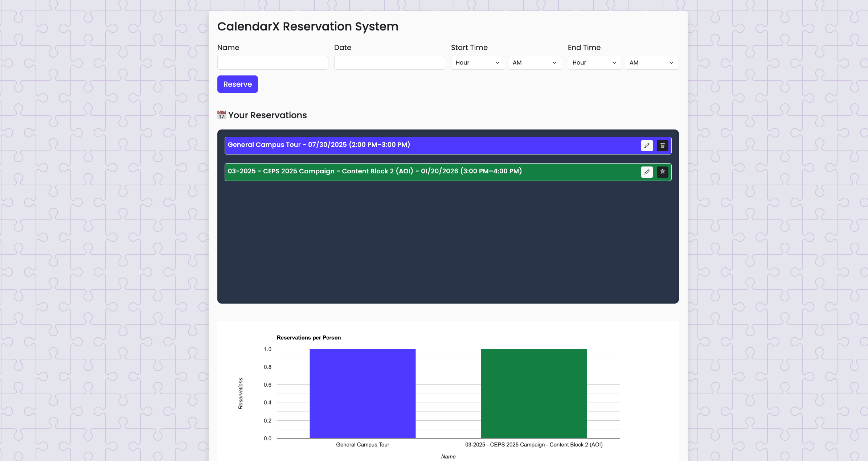Click the Date input field
Screen dimensions: 868x461
(389, 62)
